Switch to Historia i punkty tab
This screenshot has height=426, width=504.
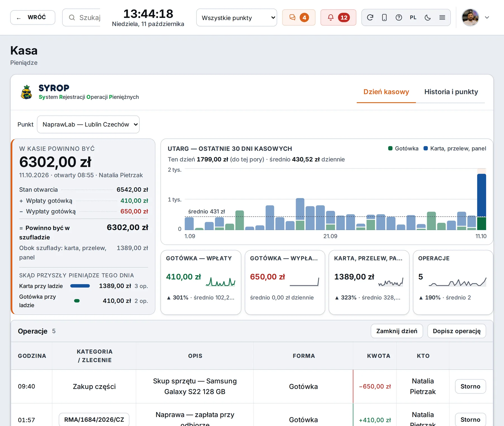pos(451,92)
